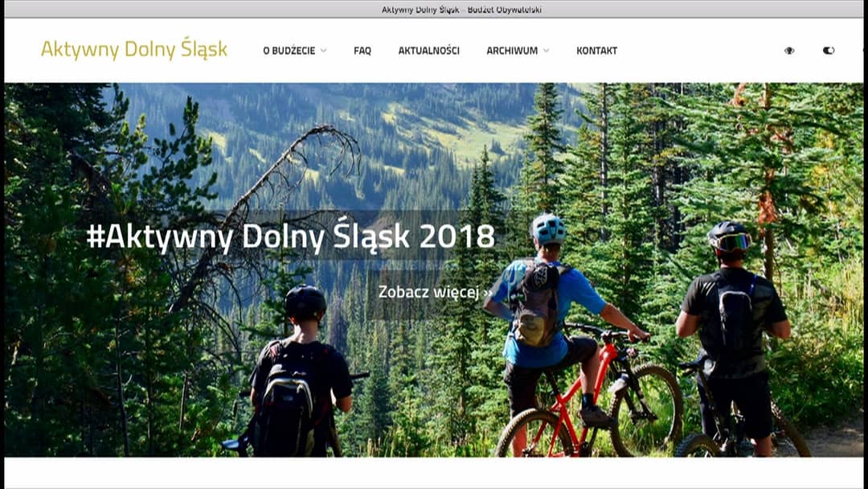The height and width of the screenshot is (489, 868).
Task: Click the white strip below the banner
Action: click(x=434, y=471)
